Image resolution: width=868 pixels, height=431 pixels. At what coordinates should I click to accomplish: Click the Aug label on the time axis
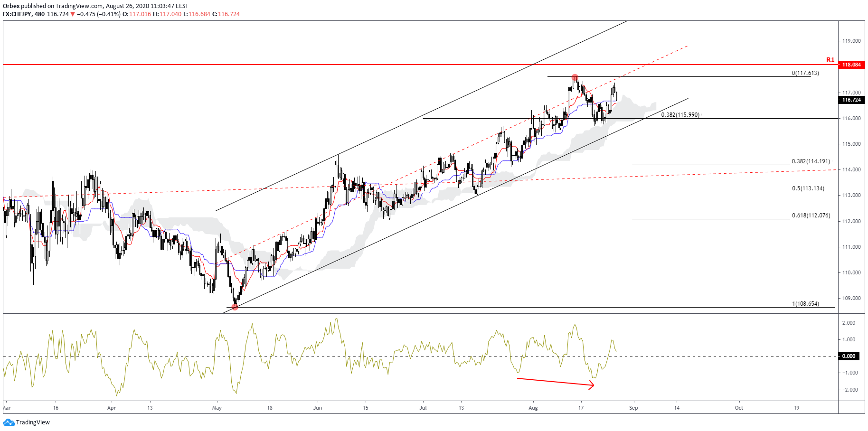[533, 407]
